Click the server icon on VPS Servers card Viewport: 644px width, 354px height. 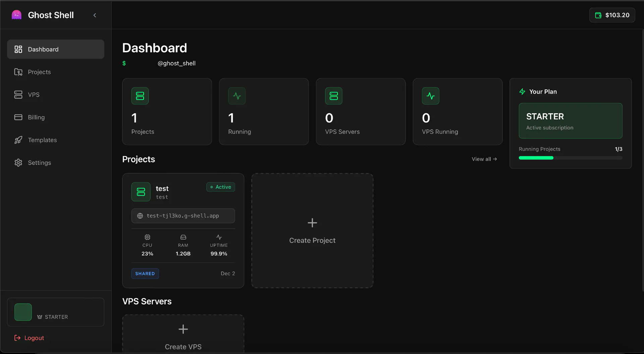point(334,96)
